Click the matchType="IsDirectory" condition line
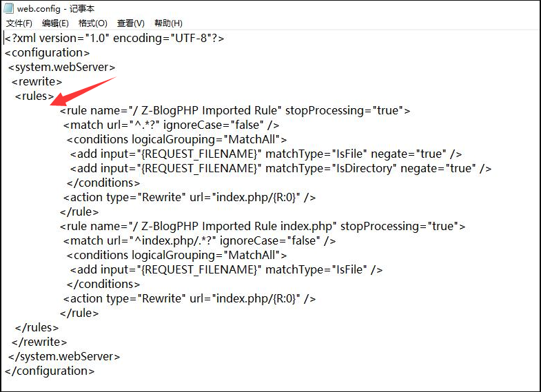Screen dimensions: 541x392 point(280,168)
